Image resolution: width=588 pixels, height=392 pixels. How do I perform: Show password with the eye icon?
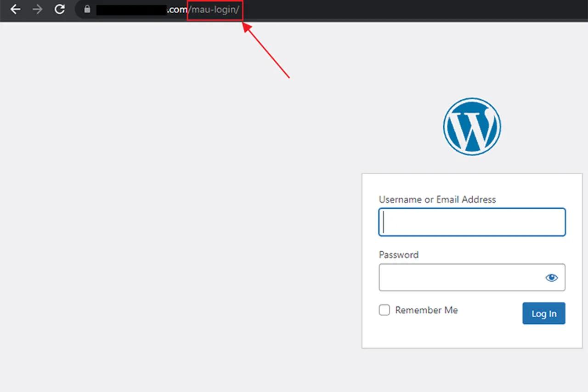pos(551,278)
